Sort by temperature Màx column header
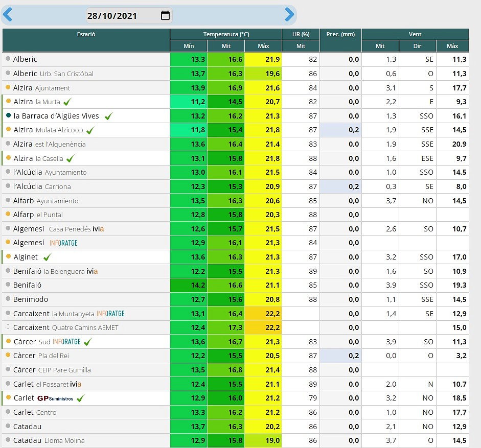Image resolution: width=481 pixels, height=448 pixels. click(x=263, y=46)
